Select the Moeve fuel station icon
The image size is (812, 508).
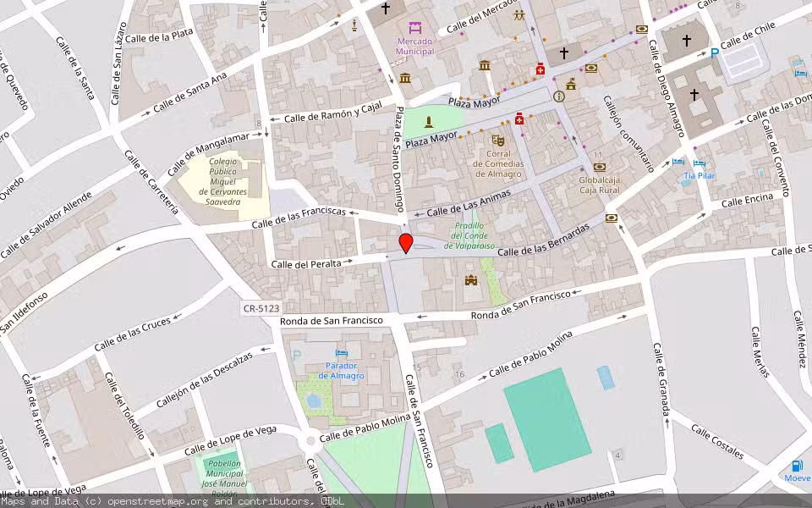[x=795, y=466]
